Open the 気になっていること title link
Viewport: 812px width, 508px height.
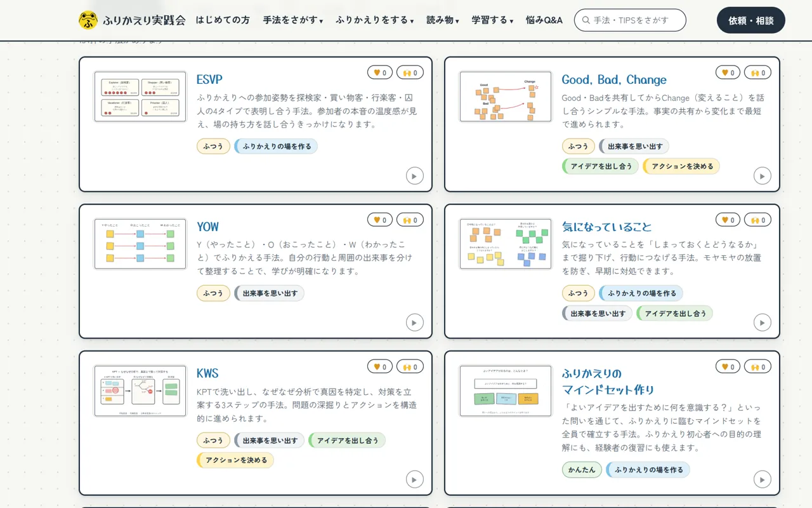tap(606, 227)
